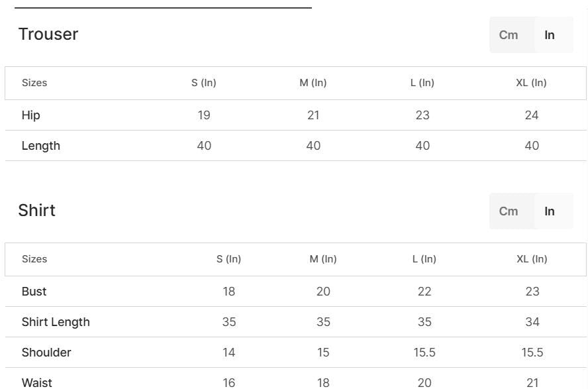The height and width of the screenshot is (389, 588).
Task: Select In unit for Trouser chart
Action: (550, 35)
